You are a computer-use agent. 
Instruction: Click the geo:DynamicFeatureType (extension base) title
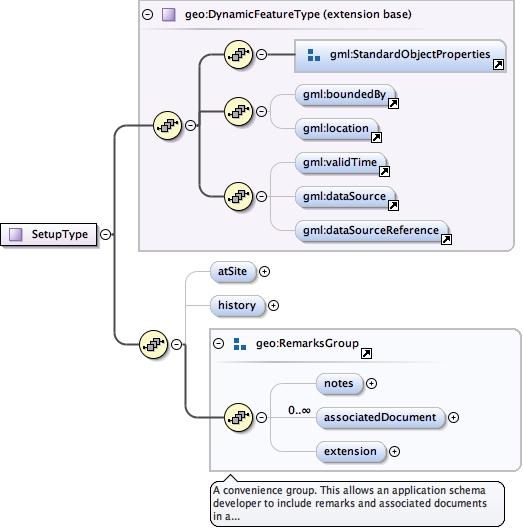[x=298, y=15]
